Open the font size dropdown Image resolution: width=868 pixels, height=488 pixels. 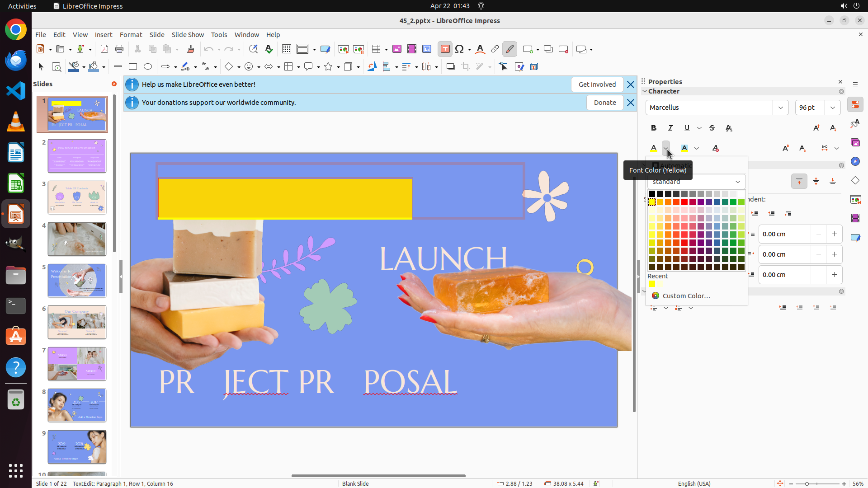(x=833, y=108)
